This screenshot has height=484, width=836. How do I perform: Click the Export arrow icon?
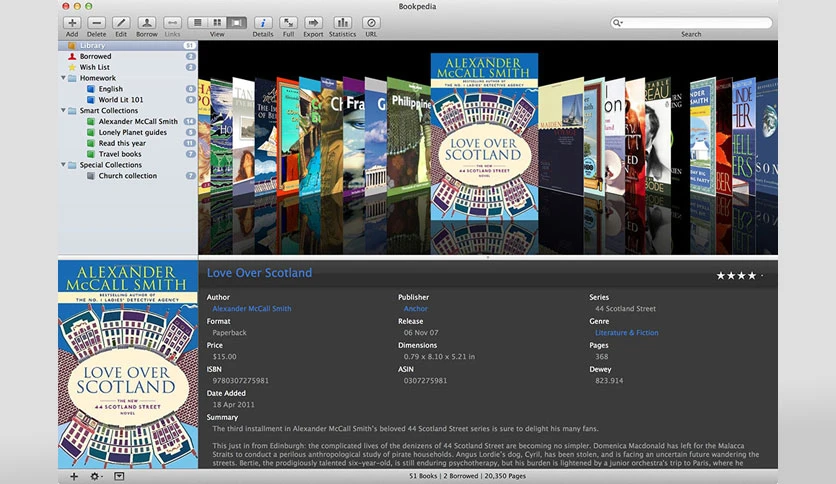tap(314, 23)
